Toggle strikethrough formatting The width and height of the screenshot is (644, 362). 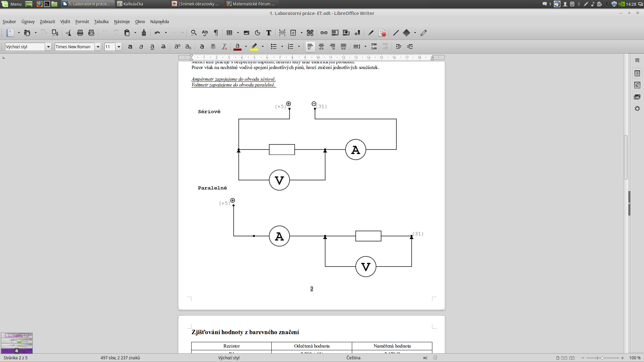click(x=163, y=47)
